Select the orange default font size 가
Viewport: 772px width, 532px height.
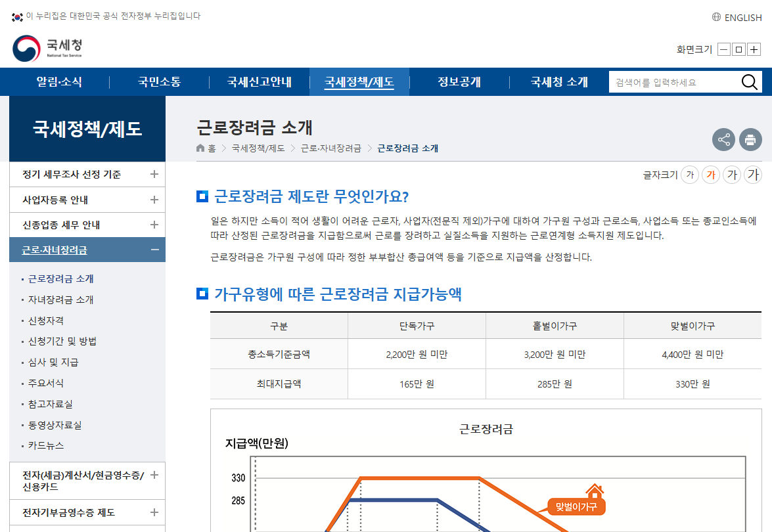point(710,175)
